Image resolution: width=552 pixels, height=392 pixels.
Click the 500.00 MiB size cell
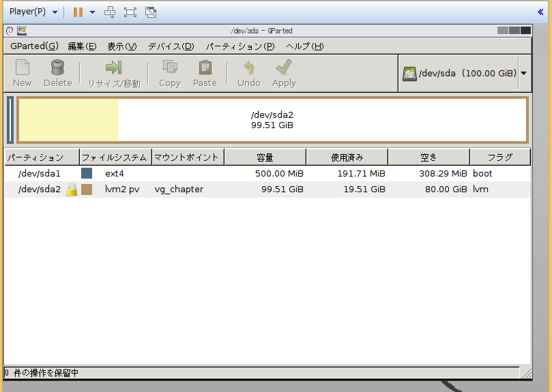pyautogui.click(x=279, y=174)
